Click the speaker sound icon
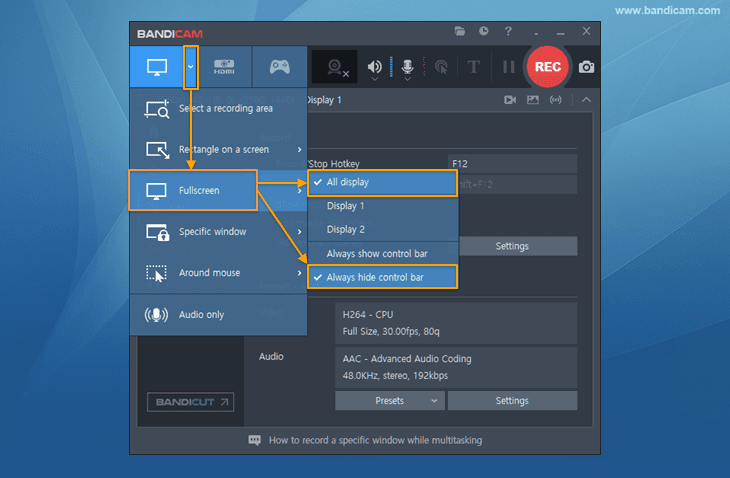730x478 pixels. (x=375, y=68)
